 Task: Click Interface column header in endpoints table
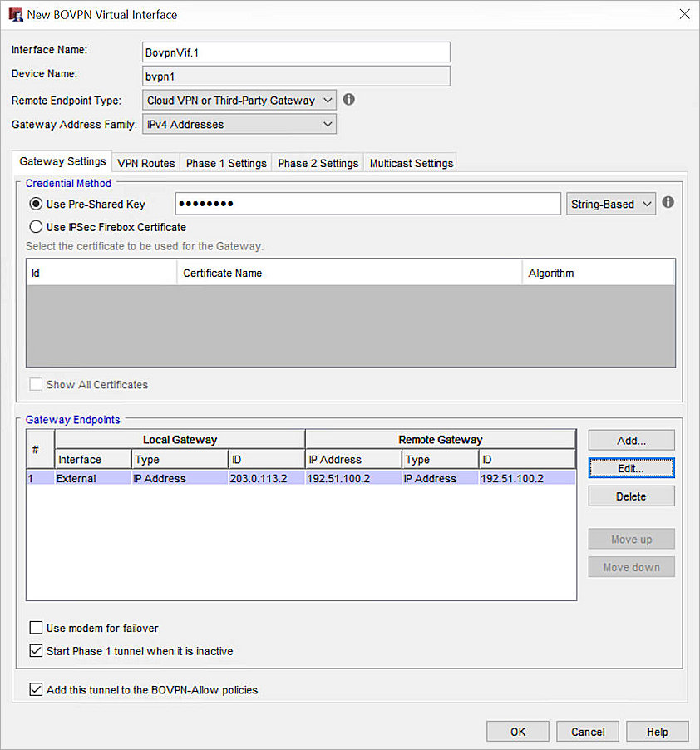coord(93,459)
